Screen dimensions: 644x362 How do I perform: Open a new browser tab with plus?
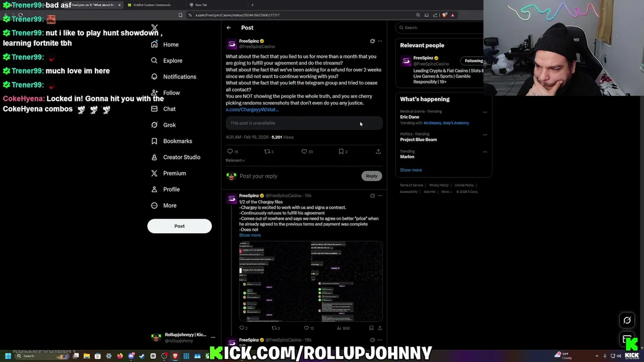pyautogui.click(x=253, y=5)
